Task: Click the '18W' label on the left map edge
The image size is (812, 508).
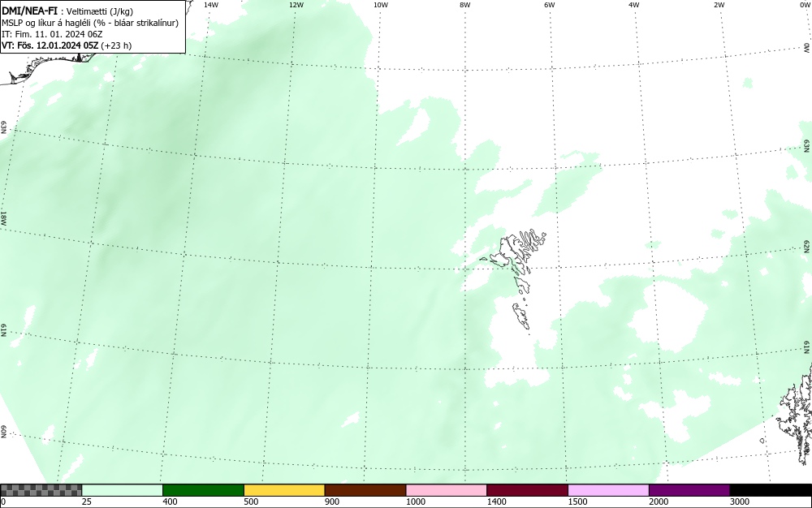Action: 3,217
